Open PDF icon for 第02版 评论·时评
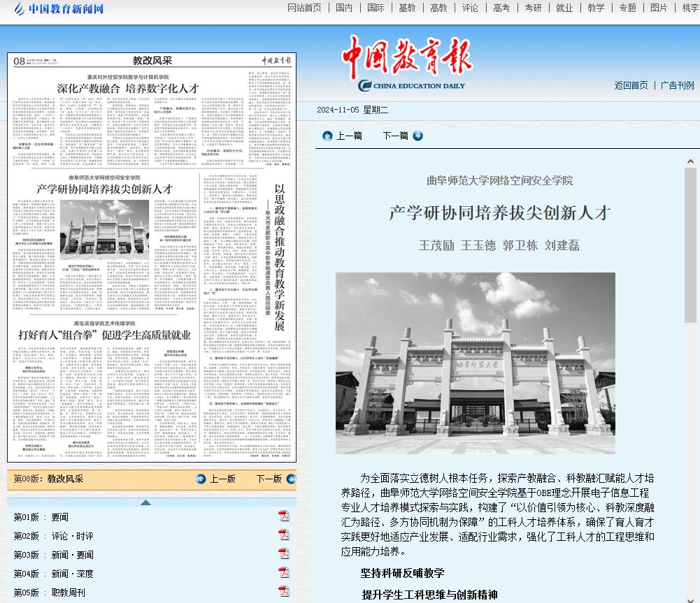This screenshot has width=700, height=603. (284, 535)
